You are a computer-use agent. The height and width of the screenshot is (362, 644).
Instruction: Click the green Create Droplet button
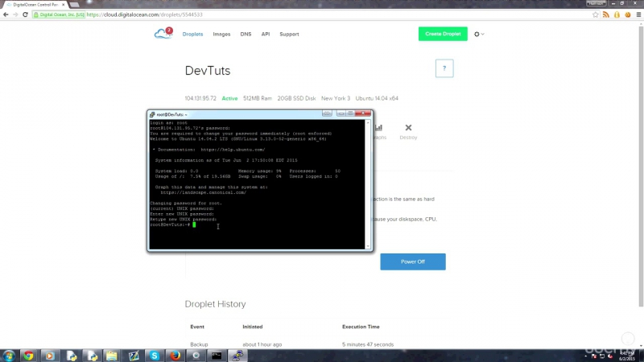pyautogui.click(x=443, y=34)
